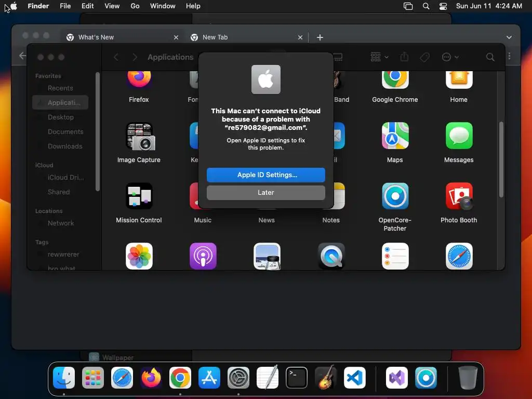Open the View menu
The height and width of the screenshot is (399, 532).
click(x=112, y=6)
